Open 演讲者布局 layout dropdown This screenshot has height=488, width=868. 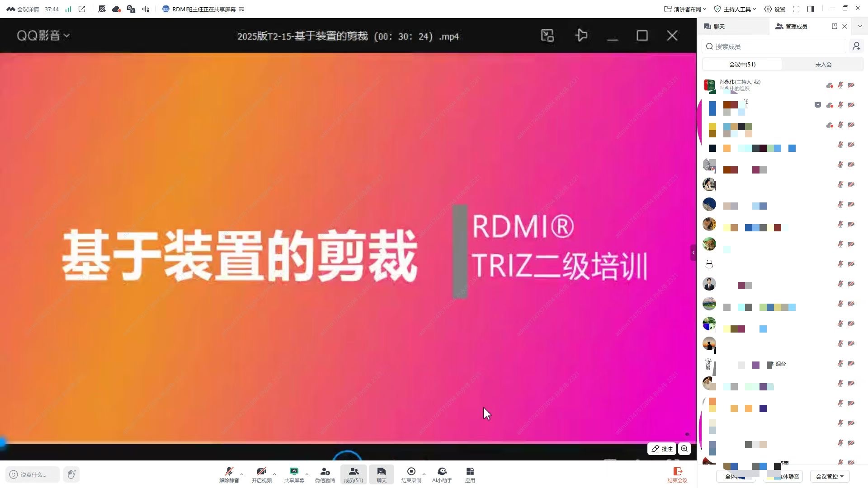(x=685, y=9)
